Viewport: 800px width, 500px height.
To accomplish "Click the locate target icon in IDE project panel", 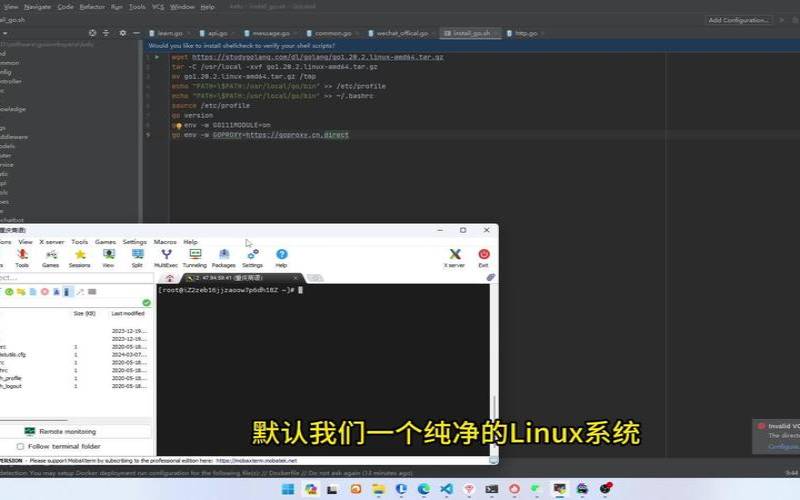I will tap(92, 33).
